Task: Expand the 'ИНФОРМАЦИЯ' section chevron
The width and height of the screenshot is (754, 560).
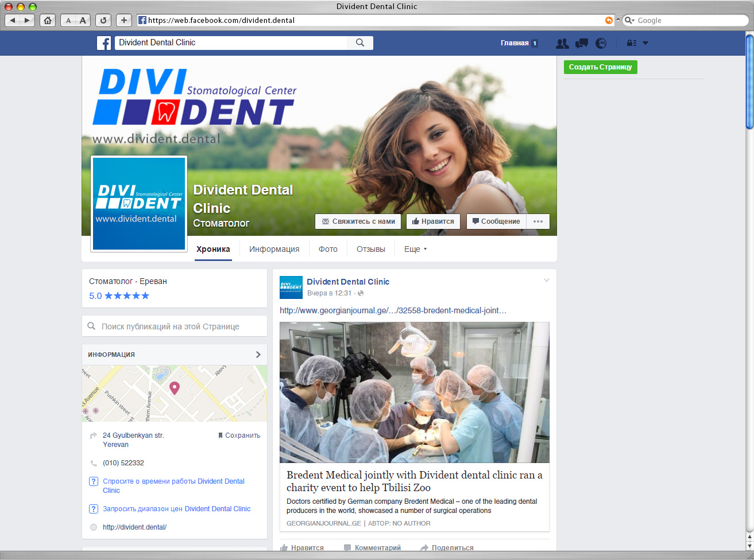Action: [258, 355]
